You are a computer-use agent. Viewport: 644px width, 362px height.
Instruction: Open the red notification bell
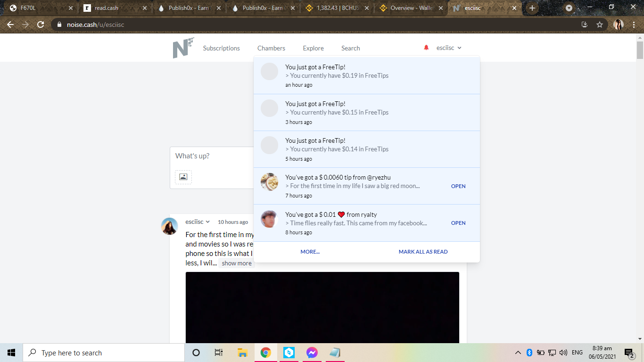(426, 48)
